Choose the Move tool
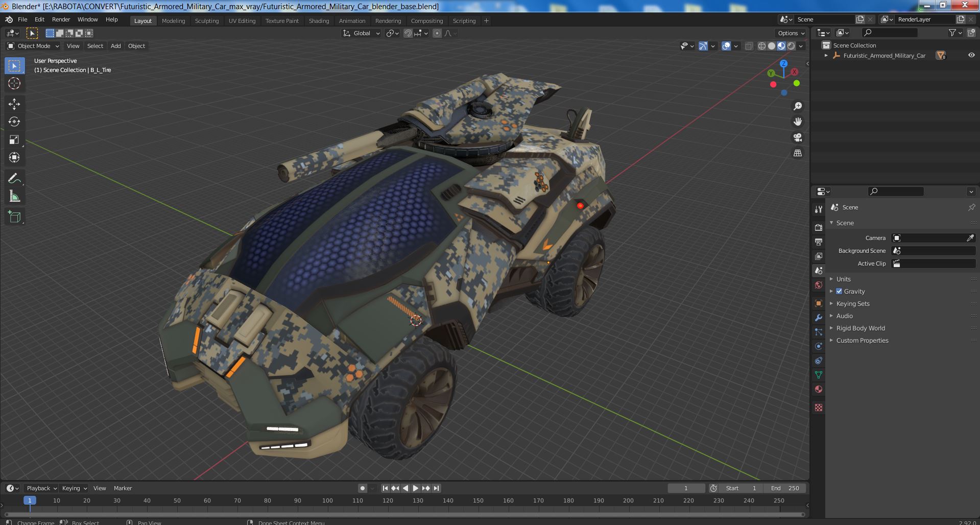This screenshot has width=980, height=525. [x=14, y=104]
